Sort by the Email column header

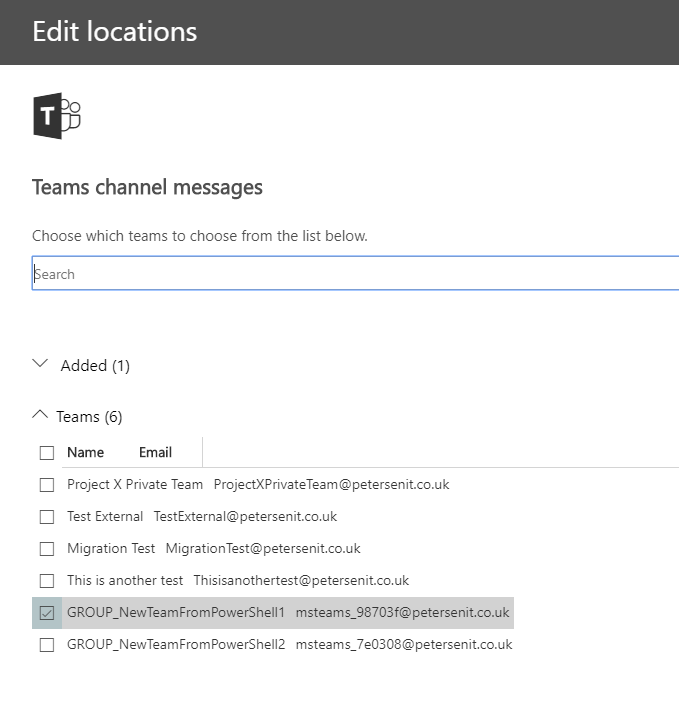click(156, 453)
